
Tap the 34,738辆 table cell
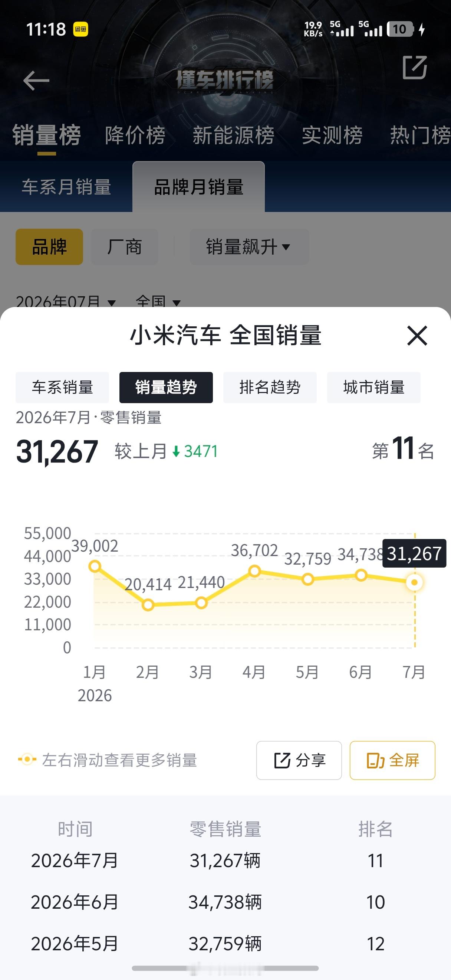[x=225, y=902]
